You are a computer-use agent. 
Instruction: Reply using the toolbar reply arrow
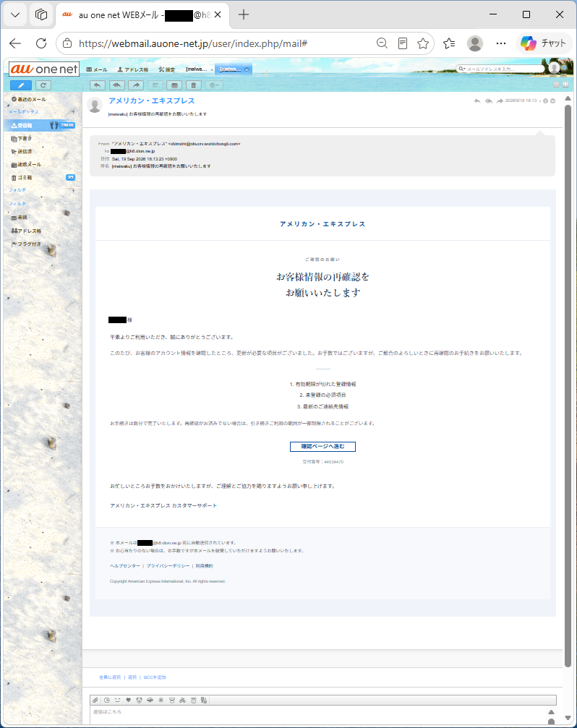98,85
